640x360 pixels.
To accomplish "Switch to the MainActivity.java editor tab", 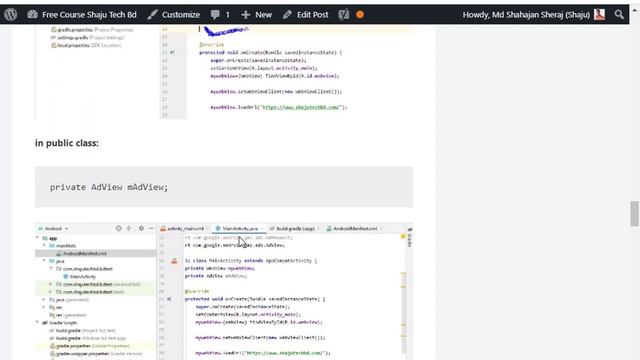I will [239, 229].
